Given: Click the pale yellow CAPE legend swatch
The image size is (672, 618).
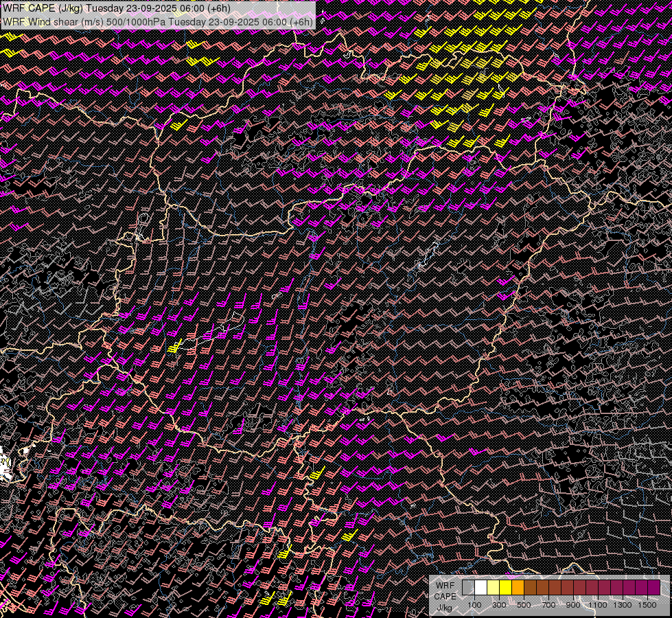Looking at the screenshot, I should pyautogui.click(x=493, y=588).
